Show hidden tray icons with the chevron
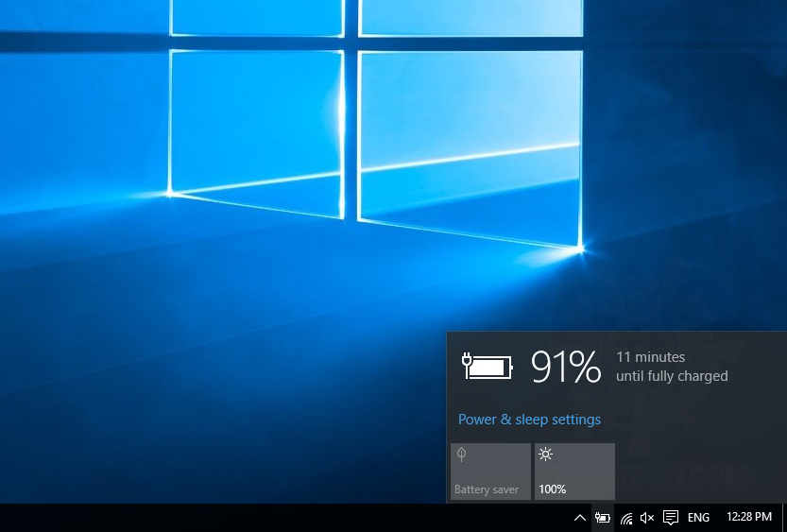This screenshot has height=532, width=787. tap(580, 518)
